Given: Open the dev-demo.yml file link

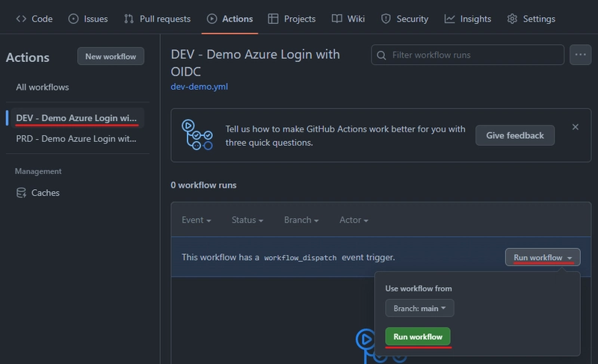Looking at the screenshot, I should (x=199, y=87).
